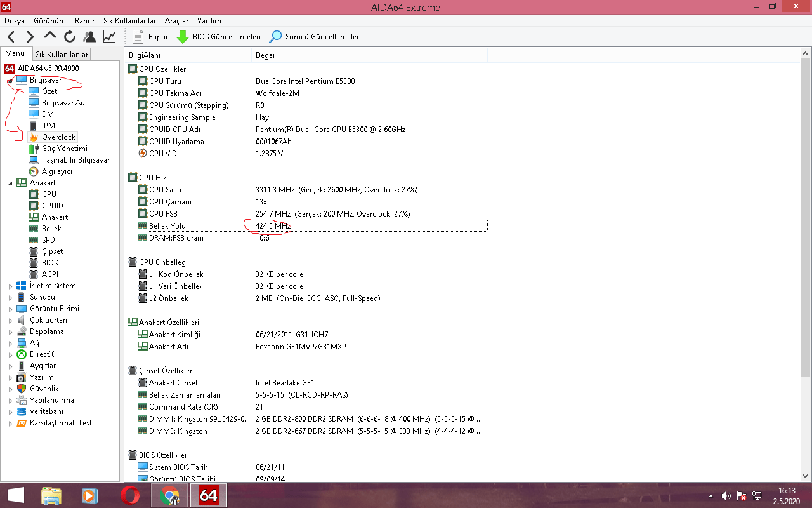Open Chrome from the taskbar
Image resolution: width=812 pixels, height=508 pixels.
(169, 495)
